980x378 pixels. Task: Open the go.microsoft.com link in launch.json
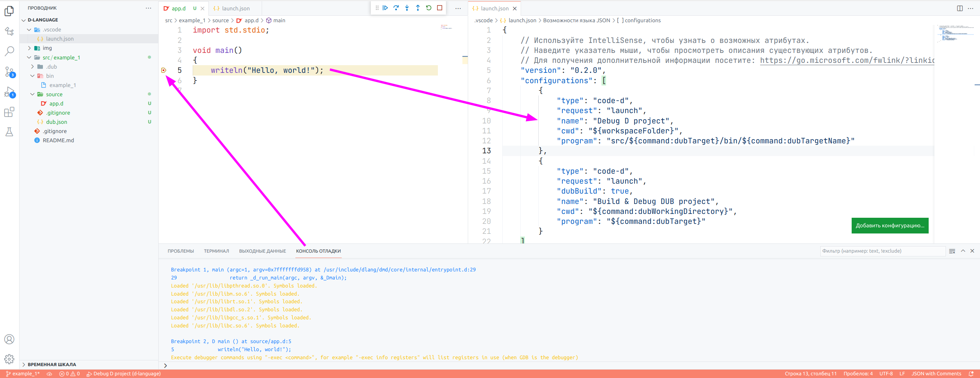pos(847,60)
